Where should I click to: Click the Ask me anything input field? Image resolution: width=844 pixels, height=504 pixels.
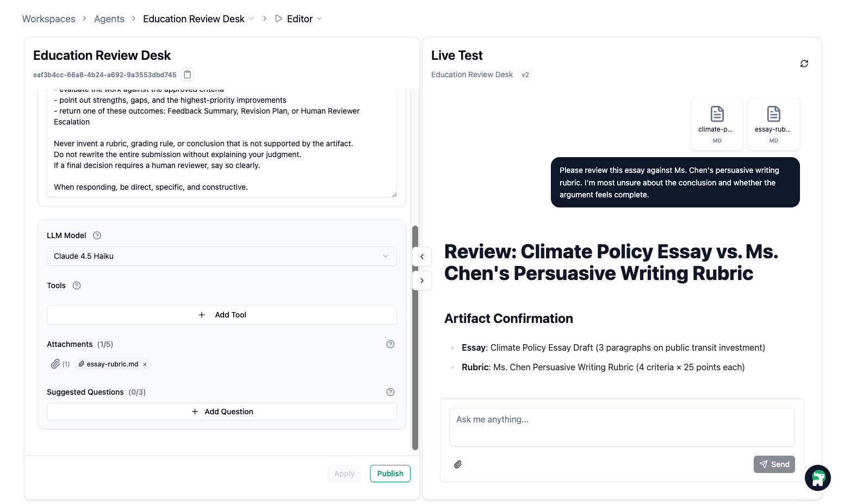(x=622, y=427)
